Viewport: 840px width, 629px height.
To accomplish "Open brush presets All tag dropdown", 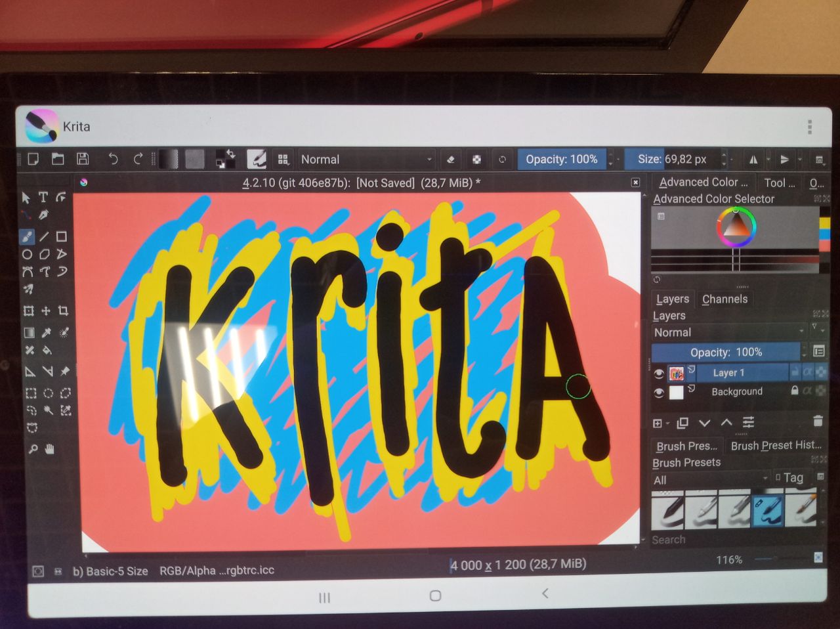I will pyautogui.click(x=710, y=480).
